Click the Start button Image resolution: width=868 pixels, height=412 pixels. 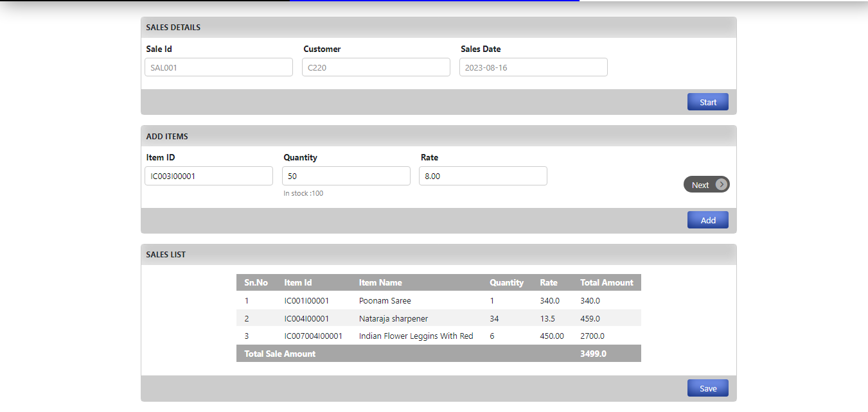point(707,101)
